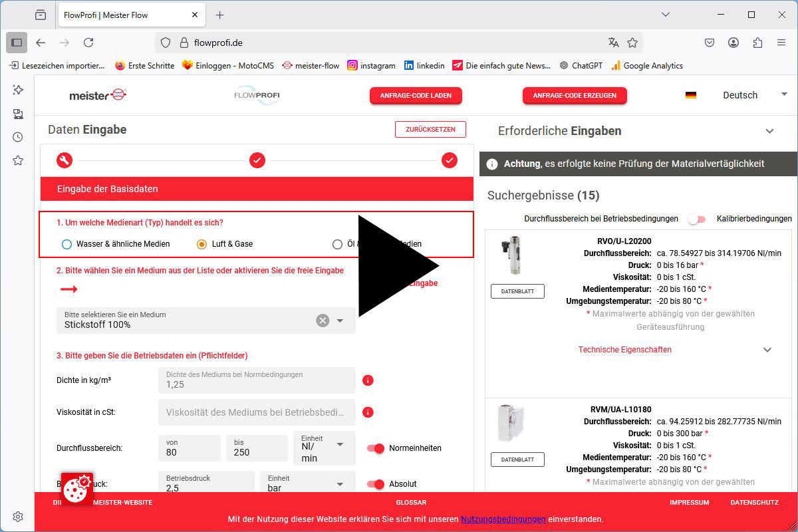Open the Firefox hamburger menu
798x532 pixels.
point(781,43)
